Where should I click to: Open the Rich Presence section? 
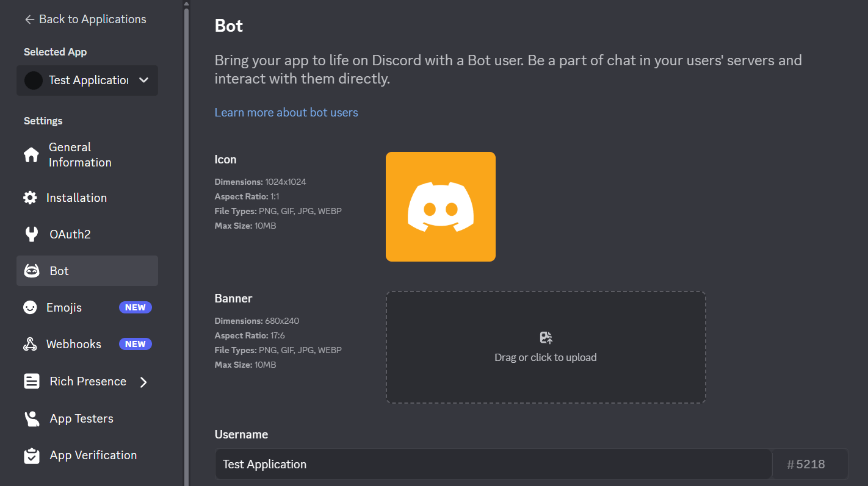(87, 382)
